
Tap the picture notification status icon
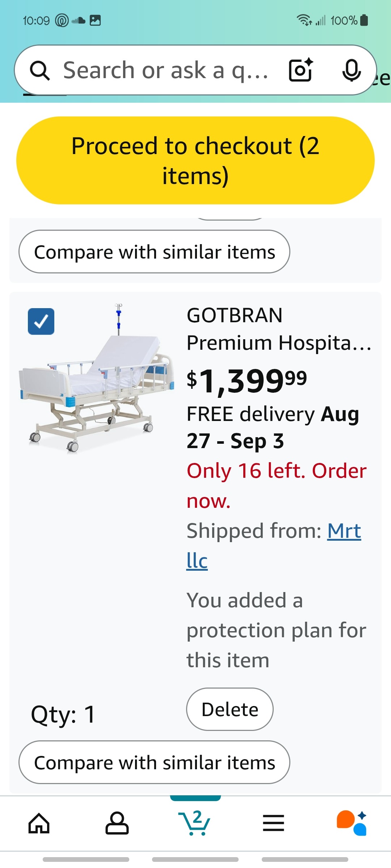(95, 20)
